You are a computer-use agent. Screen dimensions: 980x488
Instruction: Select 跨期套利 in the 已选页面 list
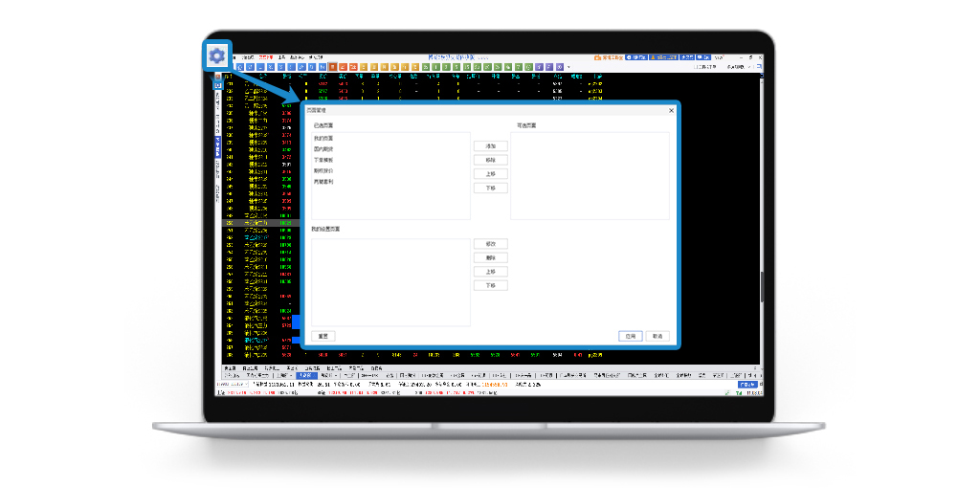(x=323, y=182)
